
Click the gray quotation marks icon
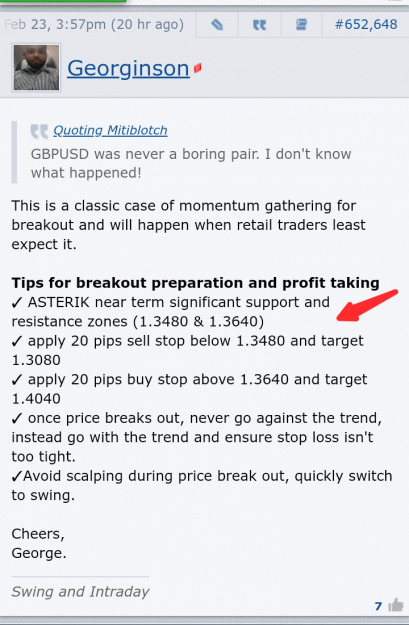point(39,131)
